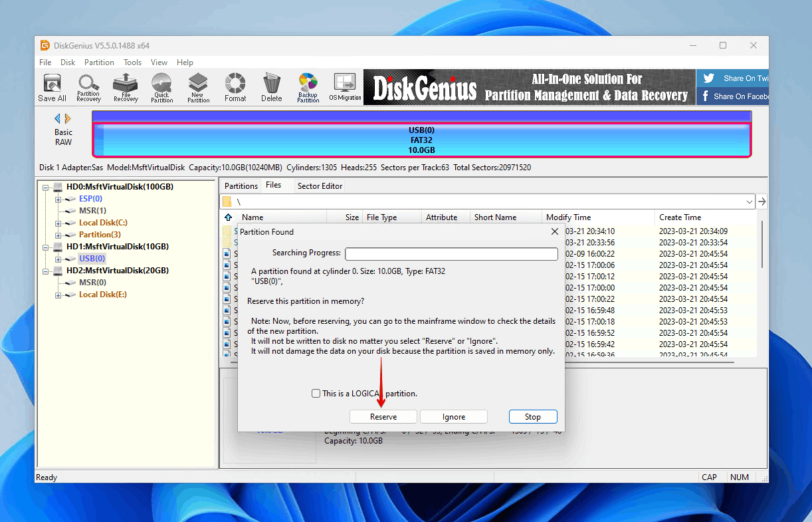Open the File menu
Viewport: 812px width, 522px height.
(45, 63)
